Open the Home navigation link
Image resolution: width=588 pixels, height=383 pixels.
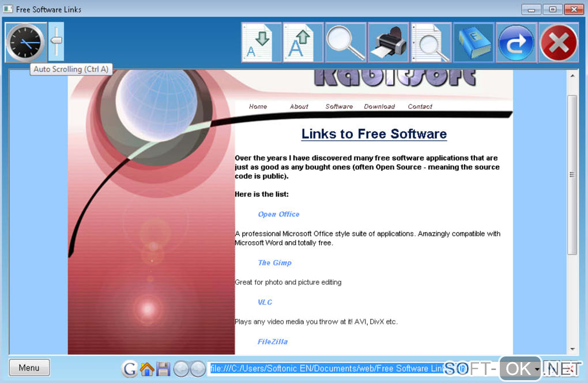point(258,107)
